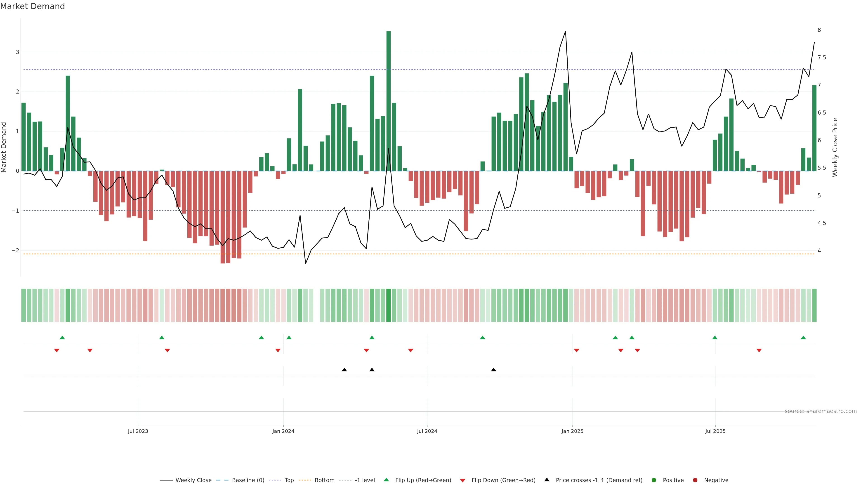Click the source: sharemaestro.com text
Screen dimensions: 868x488
point(821,411)
